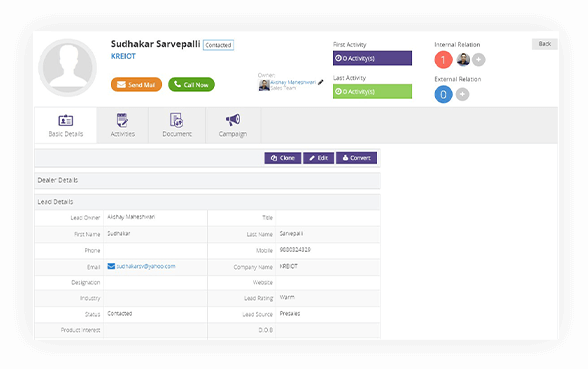Click the Last Name value Sarvepalli
This screenshot has width=588, height=369.
[x=291, y=233]
